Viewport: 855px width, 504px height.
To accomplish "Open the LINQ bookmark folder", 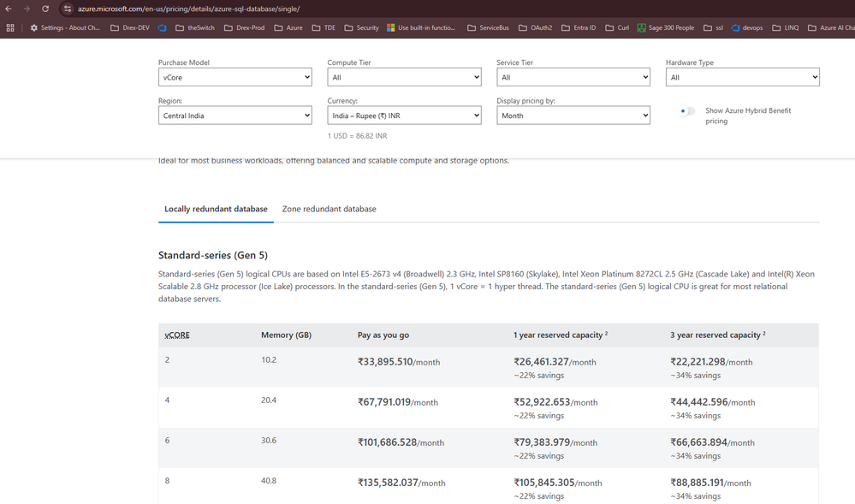I will 786,28.
